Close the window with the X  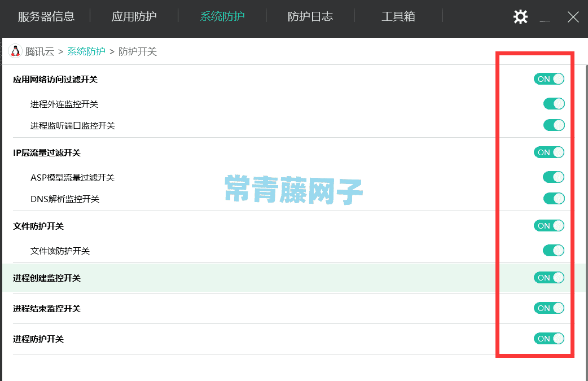(573, 17)
